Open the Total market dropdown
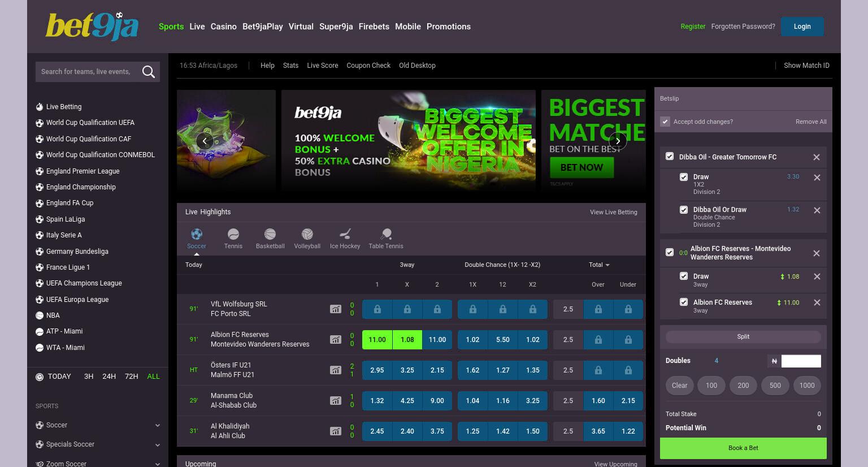Screen dimensions: 868x467 [x=599, y=265]
